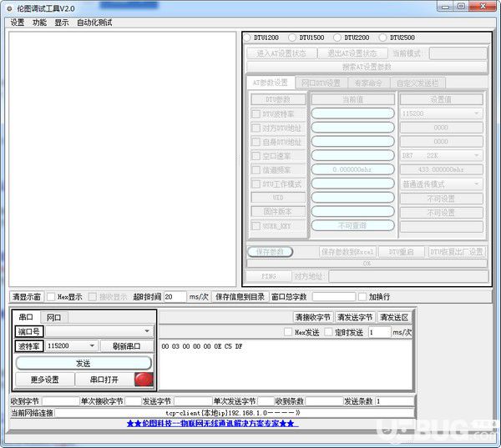Open the 伦图科技 company hyperlink
The width and height of the screenshot is (501, 448).
[x=212, y=424]
